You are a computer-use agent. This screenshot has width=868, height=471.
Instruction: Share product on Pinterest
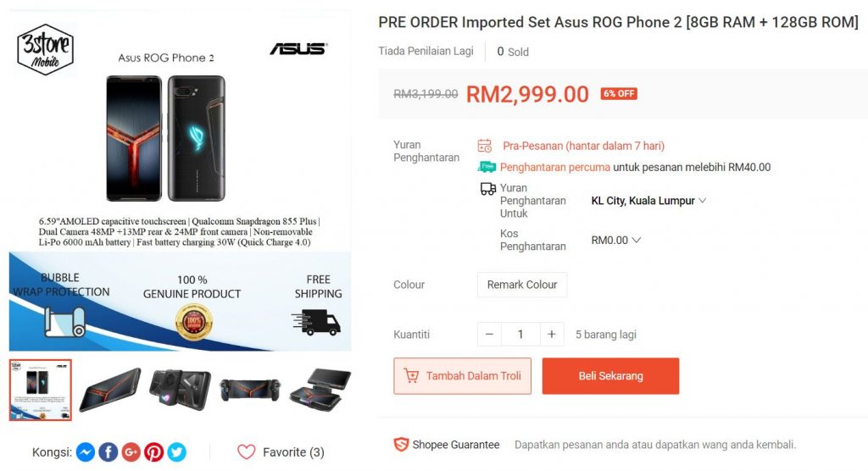154,452
